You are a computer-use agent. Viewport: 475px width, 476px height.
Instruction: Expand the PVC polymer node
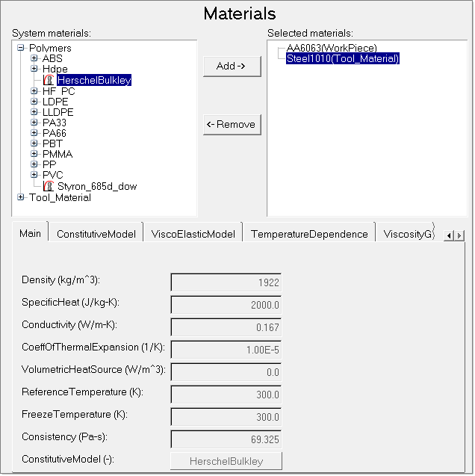point(34,175)
